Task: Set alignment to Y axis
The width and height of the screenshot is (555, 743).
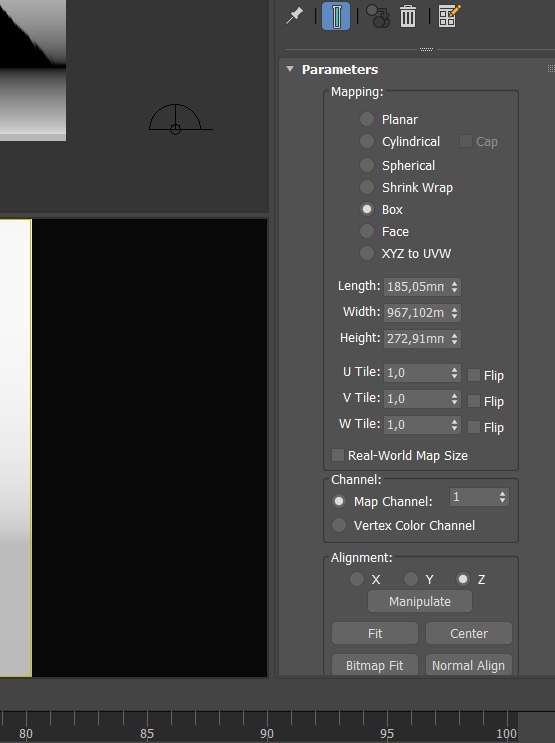Action: click(411, 579)
